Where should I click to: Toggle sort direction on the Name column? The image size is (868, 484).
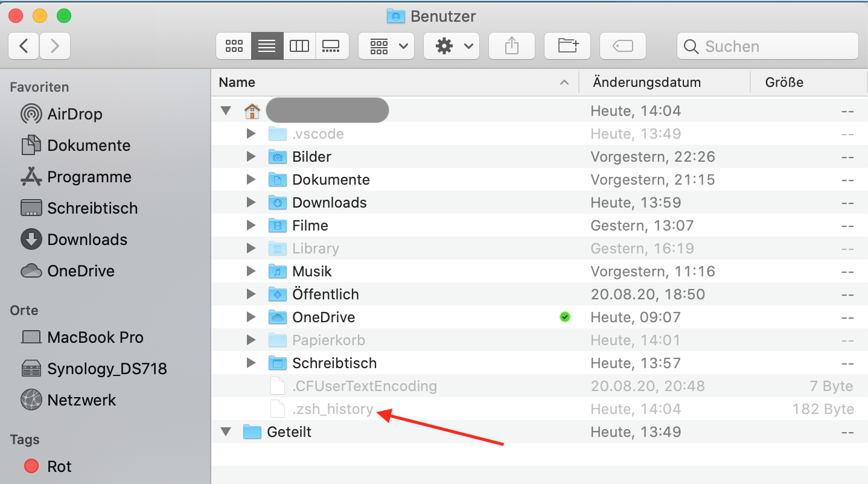(x=564, y=82)
